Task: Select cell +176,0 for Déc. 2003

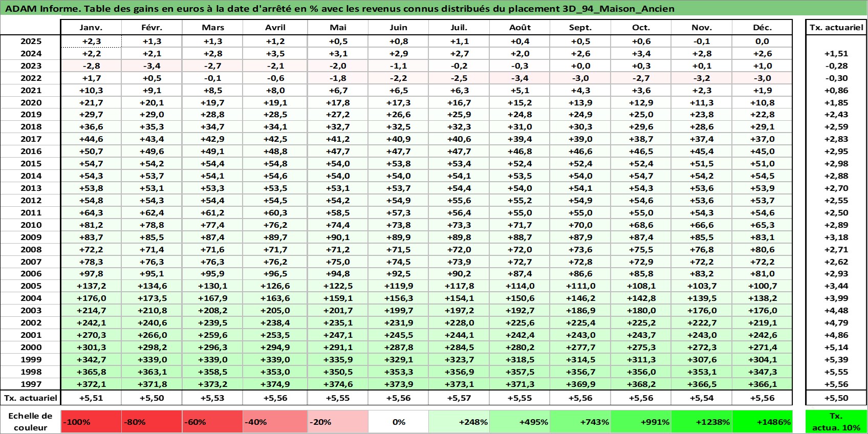Action: click(762, 311)
